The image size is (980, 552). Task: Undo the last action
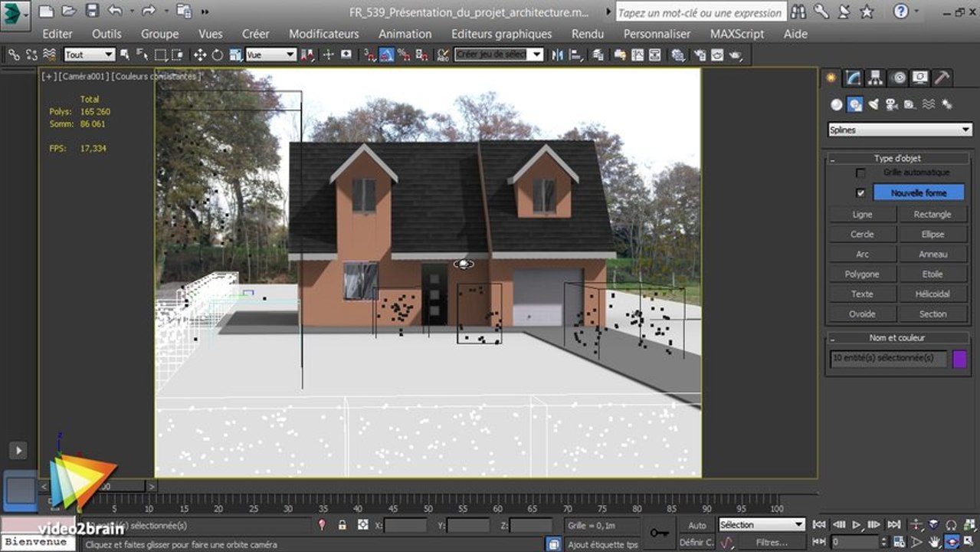point(115,11)
